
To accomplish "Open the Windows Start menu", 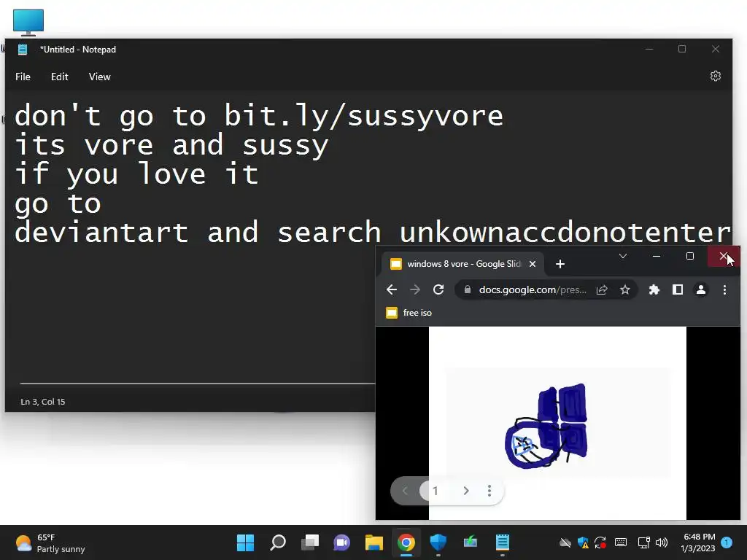I will tap(245, 542).
